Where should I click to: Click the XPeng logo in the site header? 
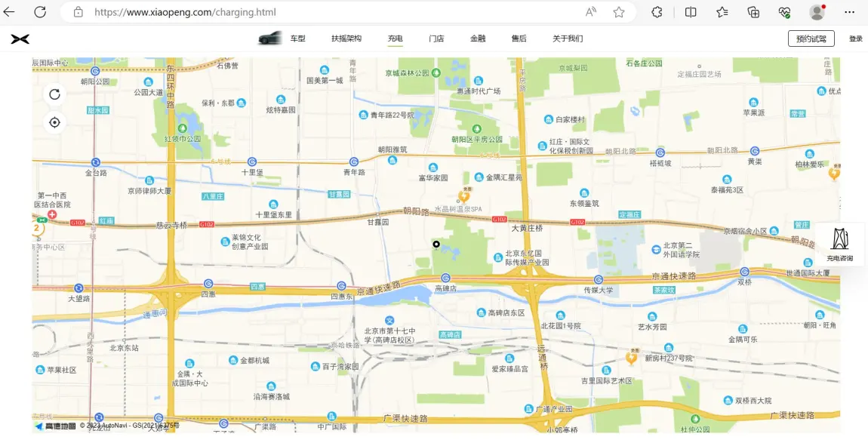(x=20, y=38)
